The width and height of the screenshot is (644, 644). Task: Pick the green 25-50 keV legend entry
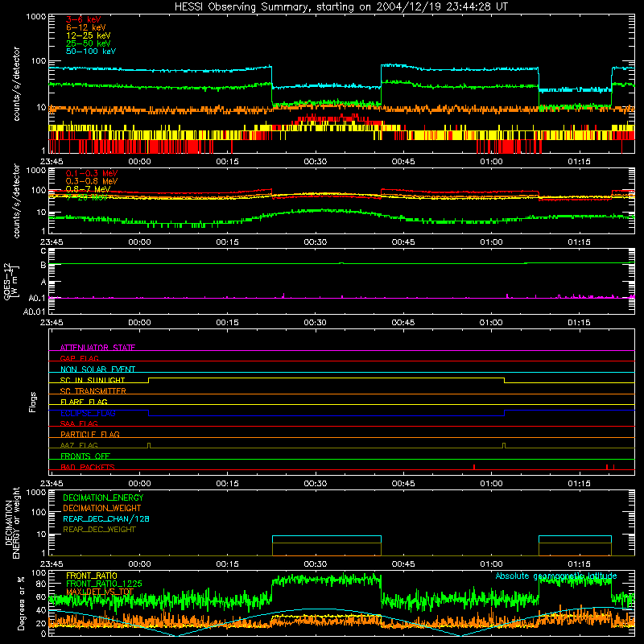tap(88, 43)
